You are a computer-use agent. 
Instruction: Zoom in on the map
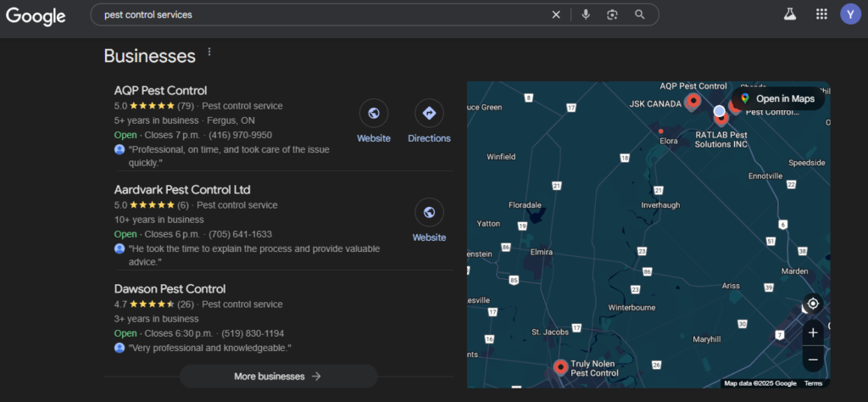coord(813,332)
